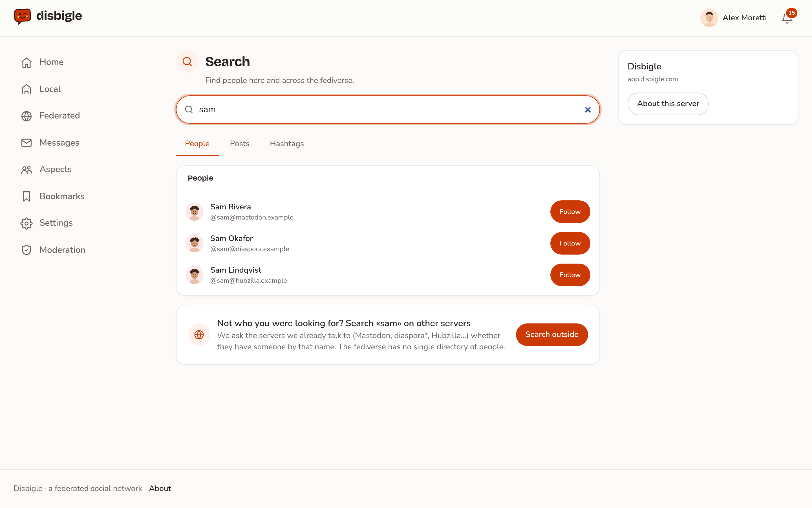This screenshot has height=508, width=812.
Task: Click the Settings gear icon
Action: click(27, 223)
